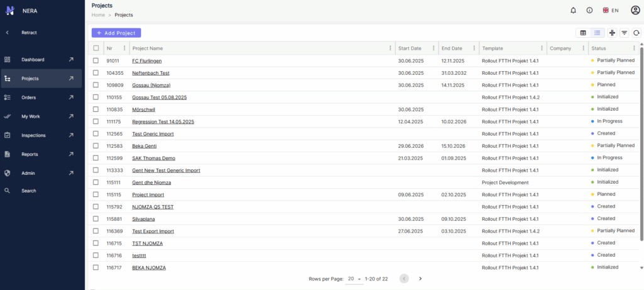Open the filter icon in toolbar
The width and height of the screenshot is (644, 290).
coord(625,33)
